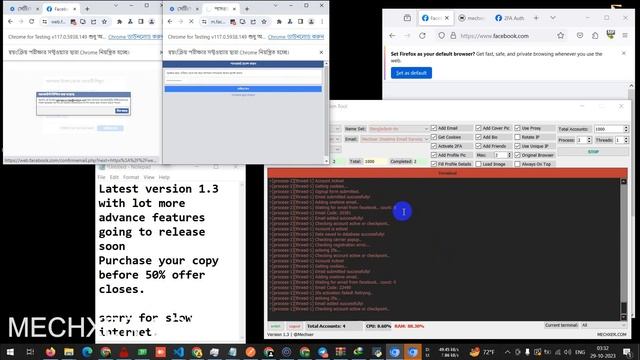Reload page in left Chrome window

click(x=31, y=21)
